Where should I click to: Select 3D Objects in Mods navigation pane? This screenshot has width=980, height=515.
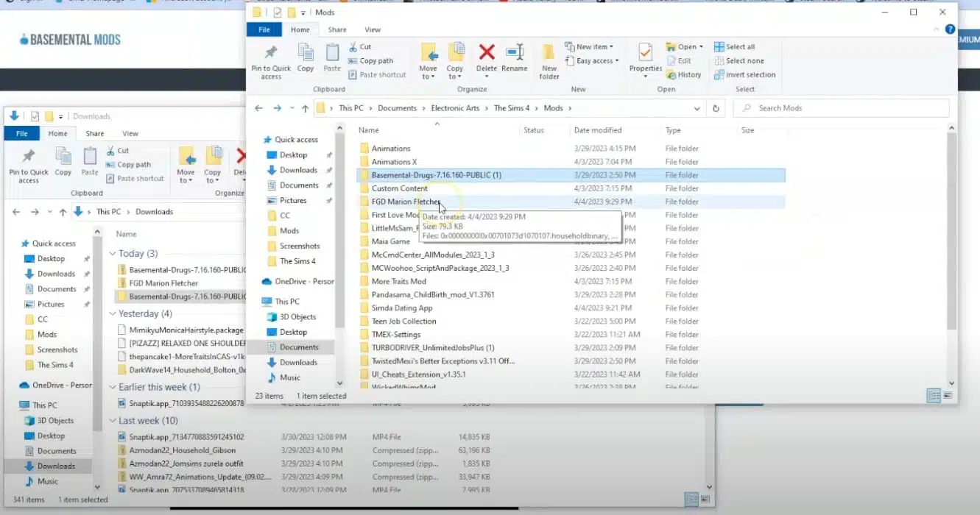(x=297, y=317)
